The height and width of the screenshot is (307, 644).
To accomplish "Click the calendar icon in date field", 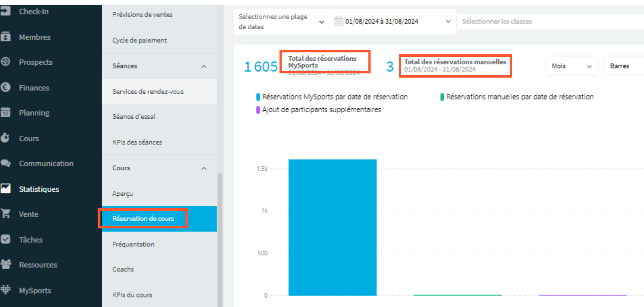I will click(x=338, y=21).
